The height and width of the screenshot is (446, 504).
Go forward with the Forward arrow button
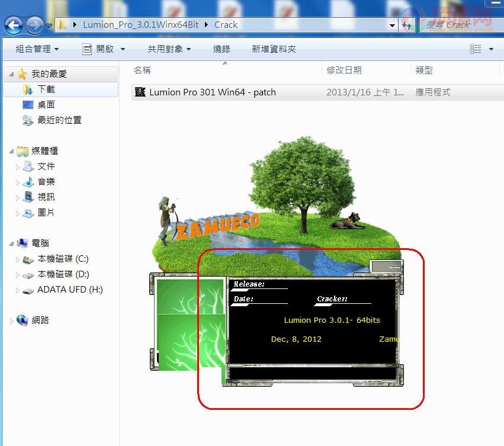pyautogui.click(x=35, y=25)
